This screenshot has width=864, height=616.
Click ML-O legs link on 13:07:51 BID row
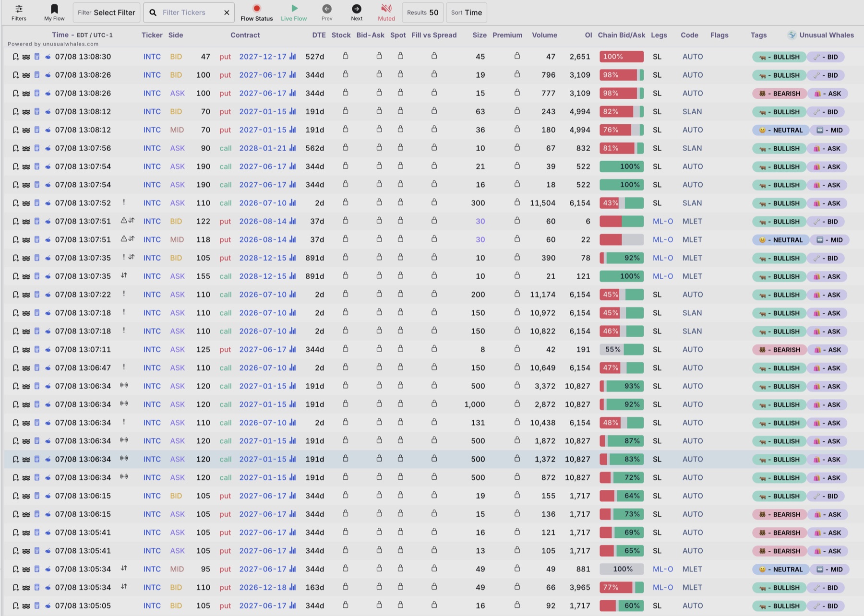pyautogui.click(x=663, y=222)
